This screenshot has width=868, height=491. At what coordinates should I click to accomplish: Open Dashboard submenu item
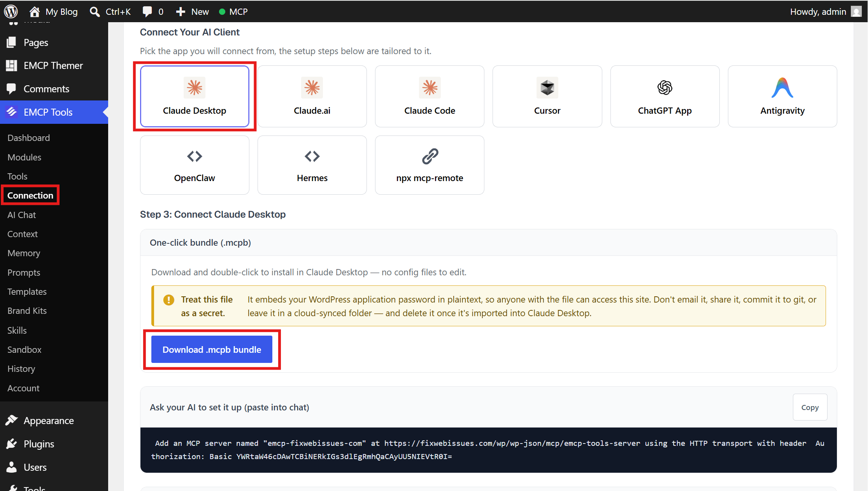28,138
